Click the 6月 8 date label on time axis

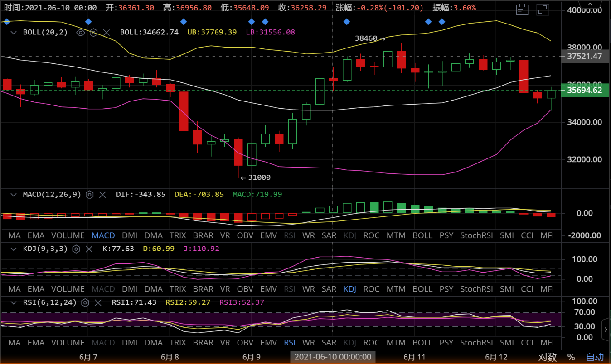170,357
